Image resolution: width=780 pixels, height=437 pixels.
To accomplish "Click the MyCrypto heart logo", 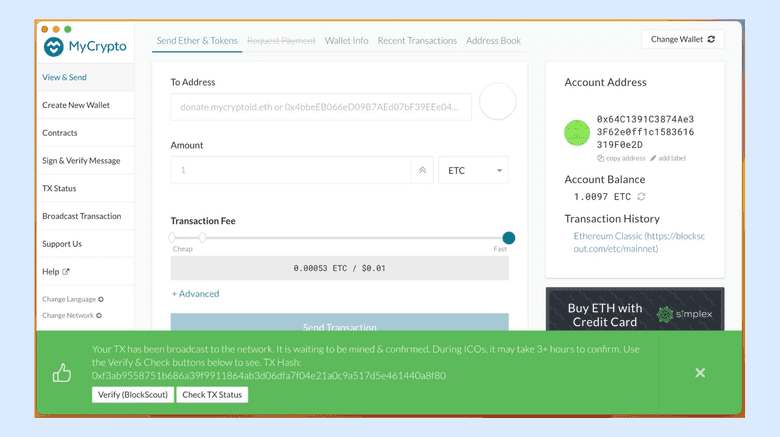I will click(x=53, y=46).
